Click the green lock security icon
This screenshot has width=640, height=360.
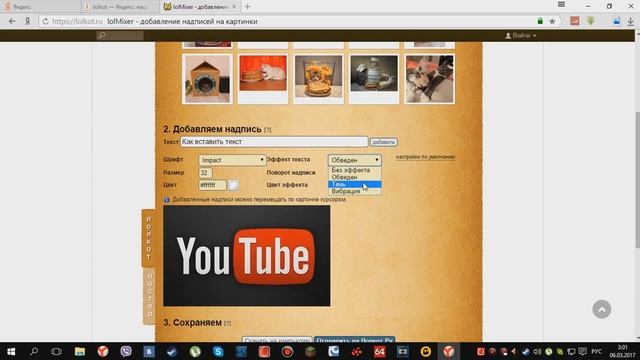540,21
